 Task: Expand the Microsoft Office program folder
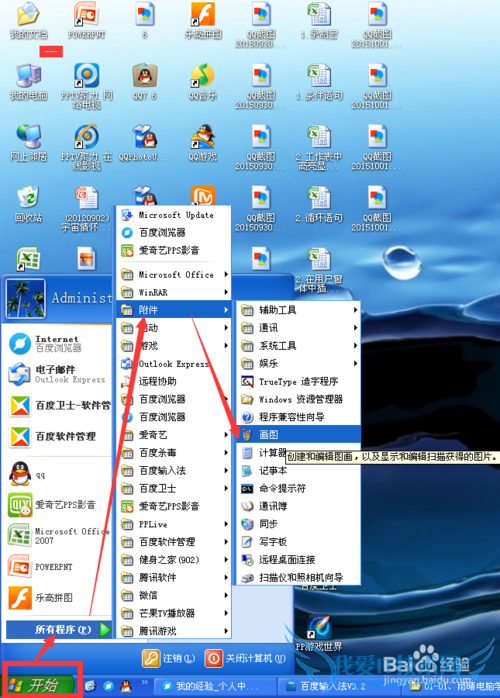(174, 275)
